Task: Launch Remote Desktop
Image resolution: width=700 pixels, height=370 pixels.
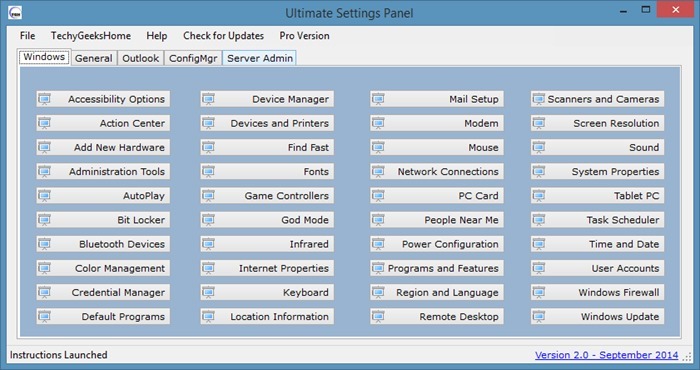Action: (437, 316)
